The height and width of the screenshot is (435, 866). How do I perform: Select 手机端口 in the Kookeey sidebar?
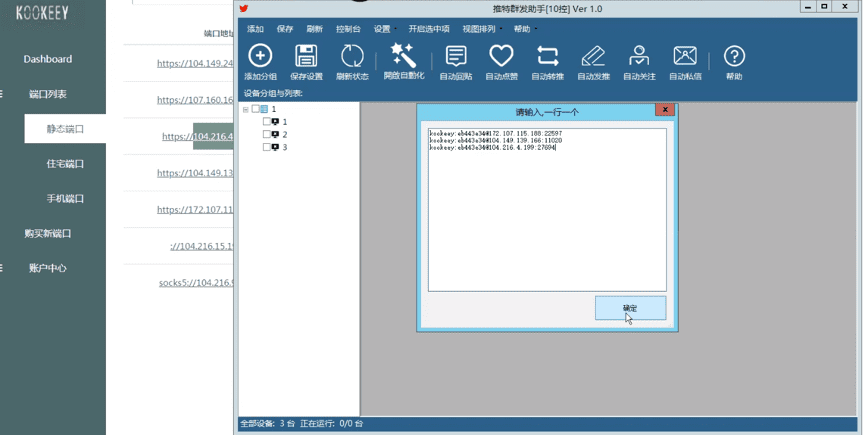point(65,198)
